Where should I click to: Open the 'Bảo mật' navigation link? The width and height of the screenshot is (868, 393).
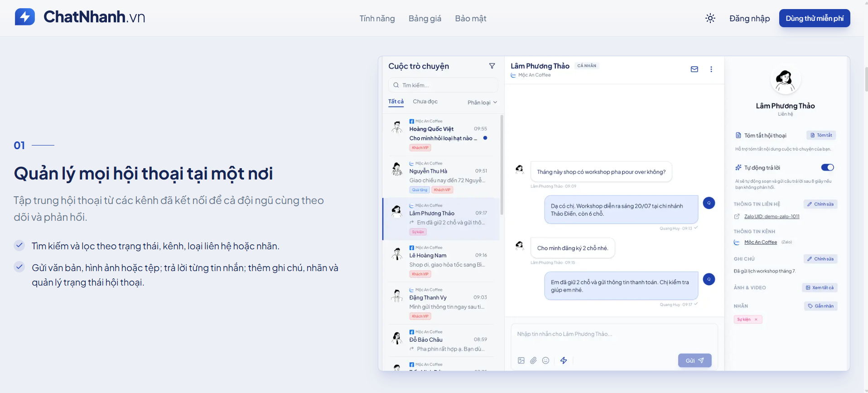pos(471,19)
